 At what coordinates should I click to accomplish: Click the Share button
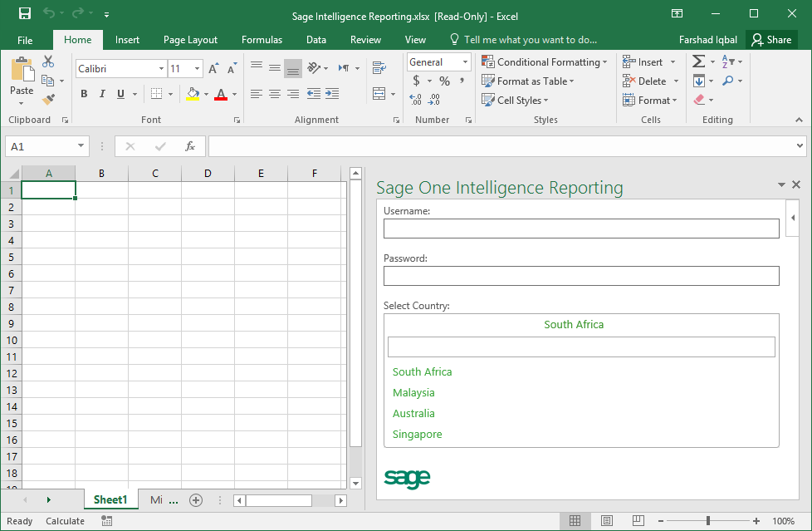(771, 39)
